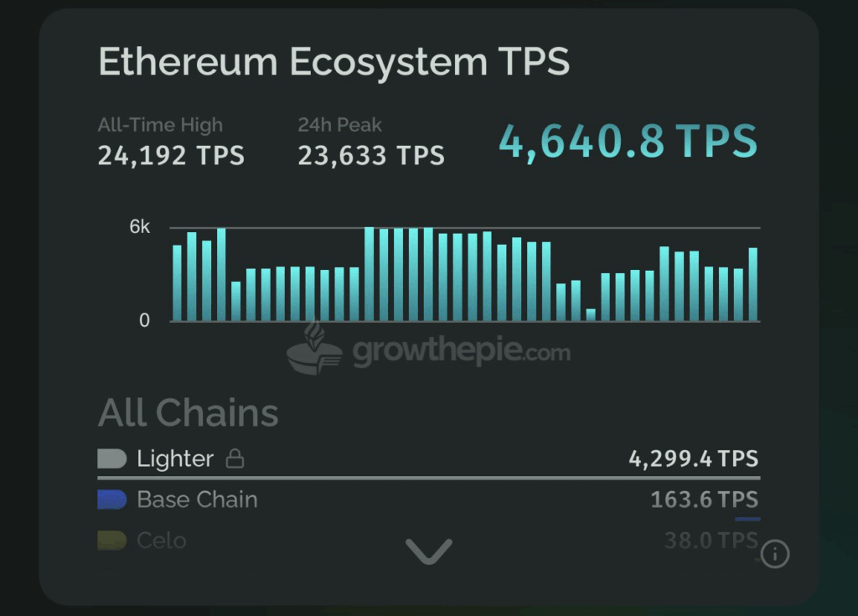Select the All-Time High stat label

click(x=159, y=124)
